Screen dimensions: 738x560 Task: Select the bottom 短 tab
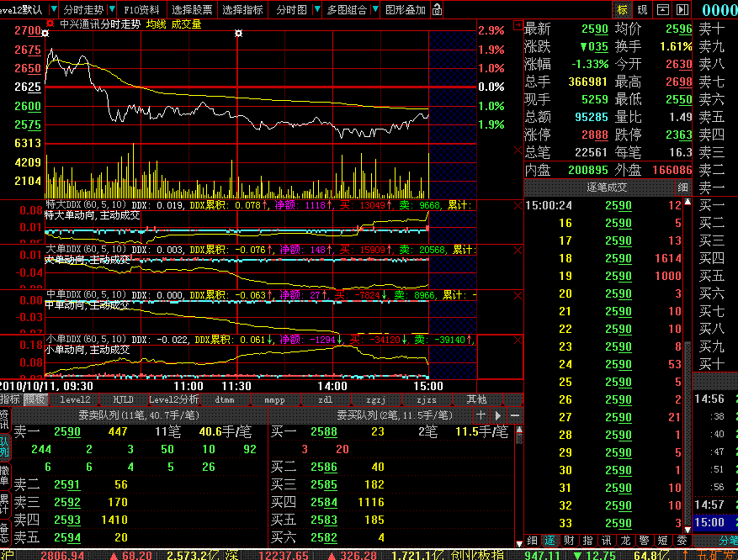tap(663, 541)
